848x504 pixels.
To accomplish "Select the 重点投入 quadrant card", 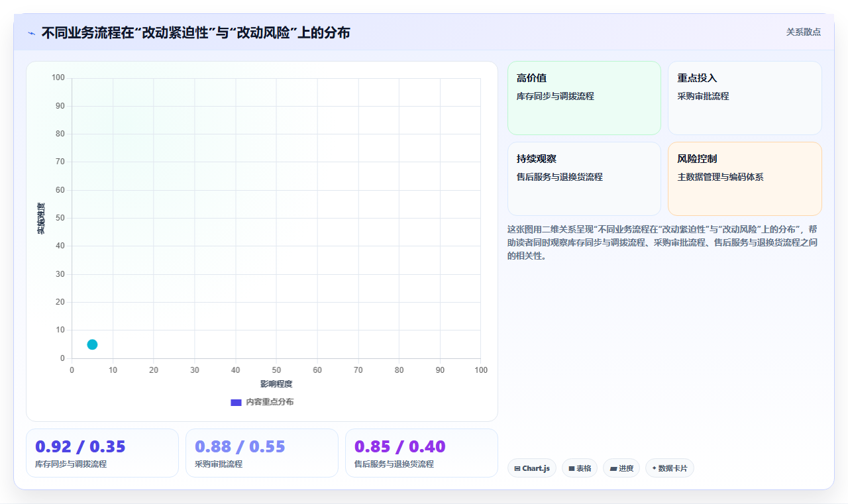I will click(x=745, y=98).
